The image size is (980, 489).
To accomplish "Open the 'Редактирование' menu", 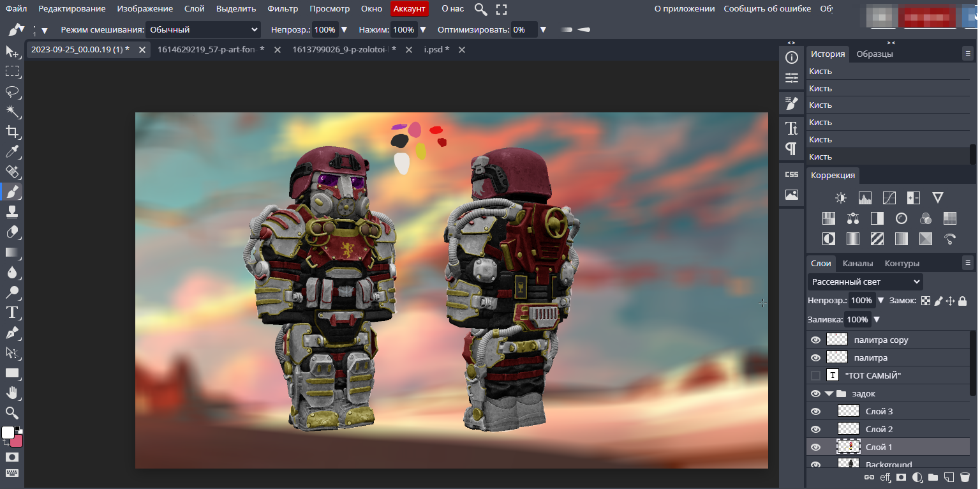I will coord(72,9).
